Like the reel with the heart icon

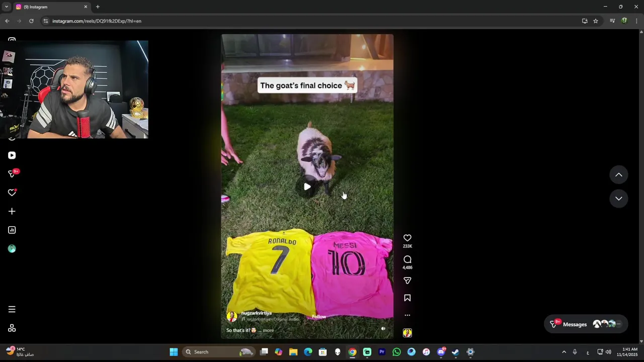click(x=408, y=238)
